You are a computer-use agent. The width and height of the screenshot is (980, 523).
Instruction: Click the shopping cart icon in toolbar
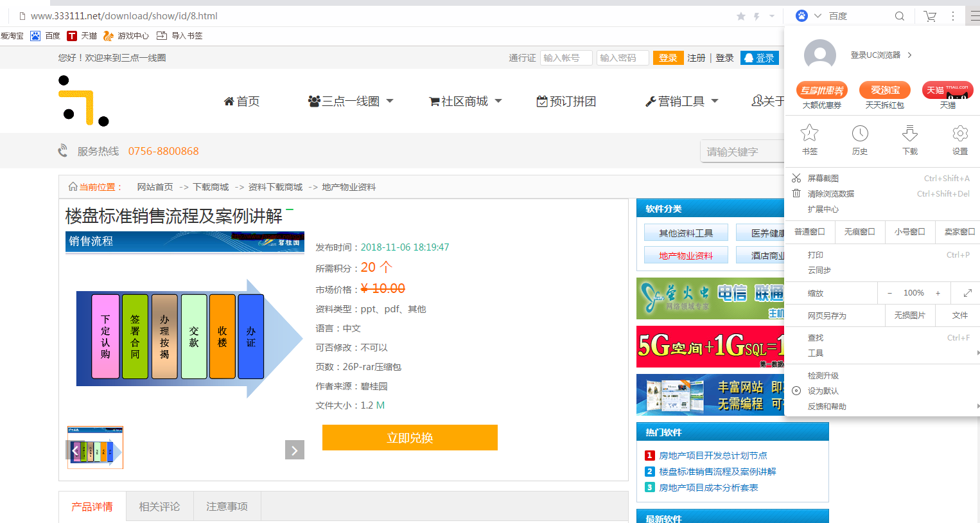[x=929, y=16]
